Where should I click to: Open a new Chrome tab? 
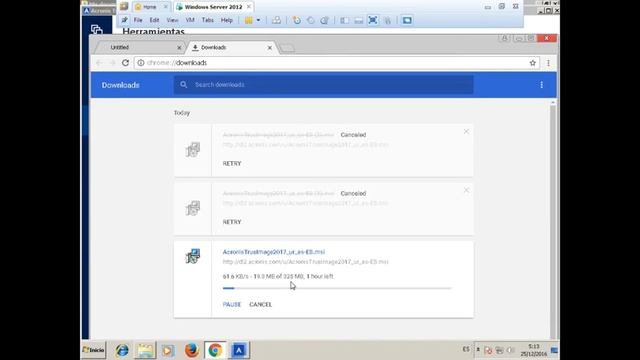click(287, 48)
